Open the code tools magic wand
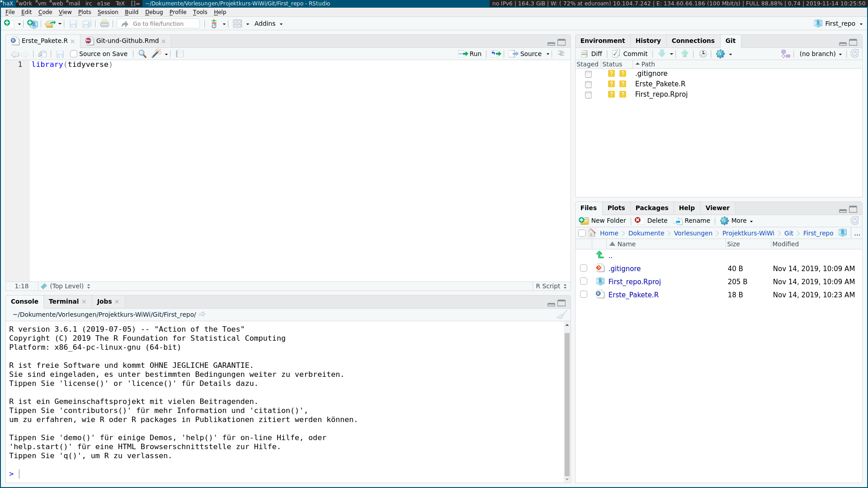The height and width of the screenshot is (488, 868). [x=156, y=54]
